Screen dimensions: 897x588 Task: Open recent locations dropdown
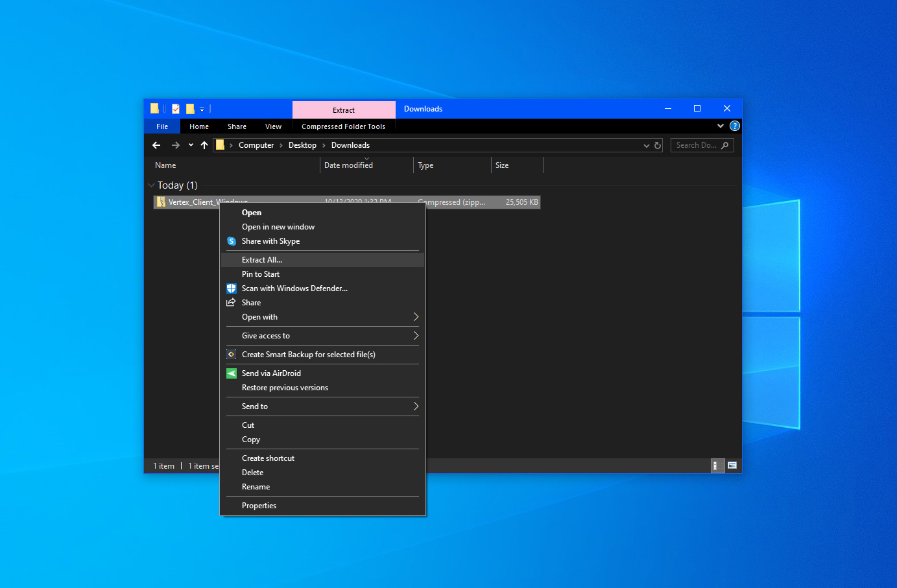[191, 145]
